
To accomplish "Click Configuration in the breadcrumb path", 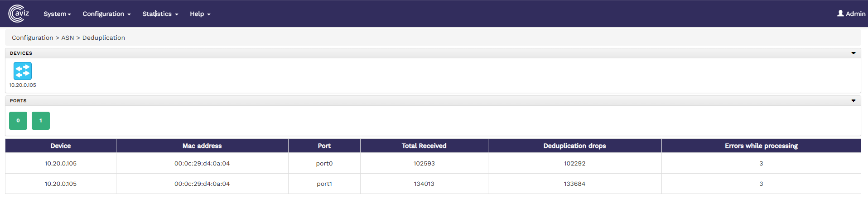I will point(33,38).
